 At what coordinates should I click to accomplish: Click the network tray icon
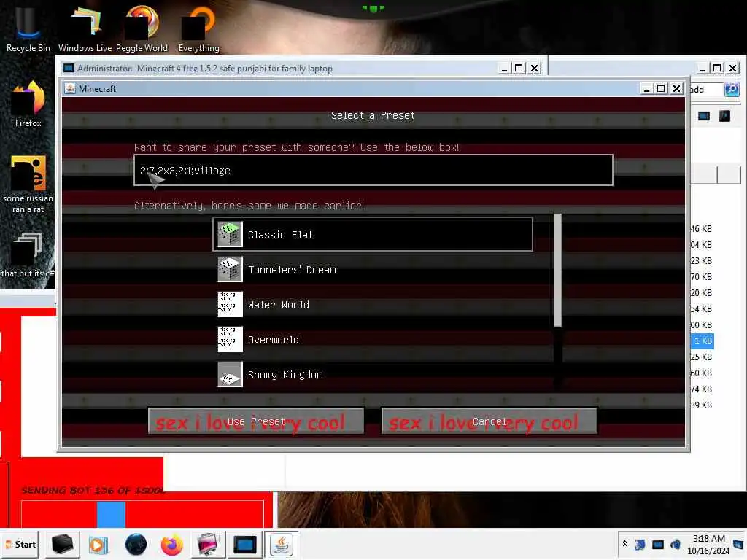pos(657,544)
